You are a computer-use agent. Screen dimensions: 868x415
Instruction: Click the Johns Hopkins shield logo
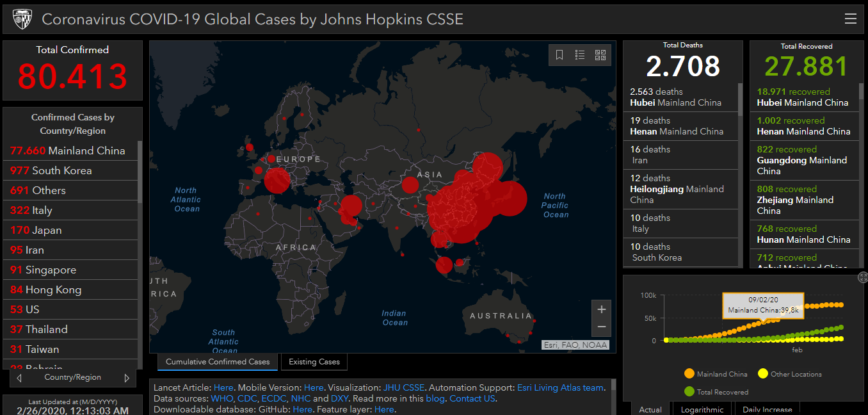pyautogui.click(x=22, y=19)
